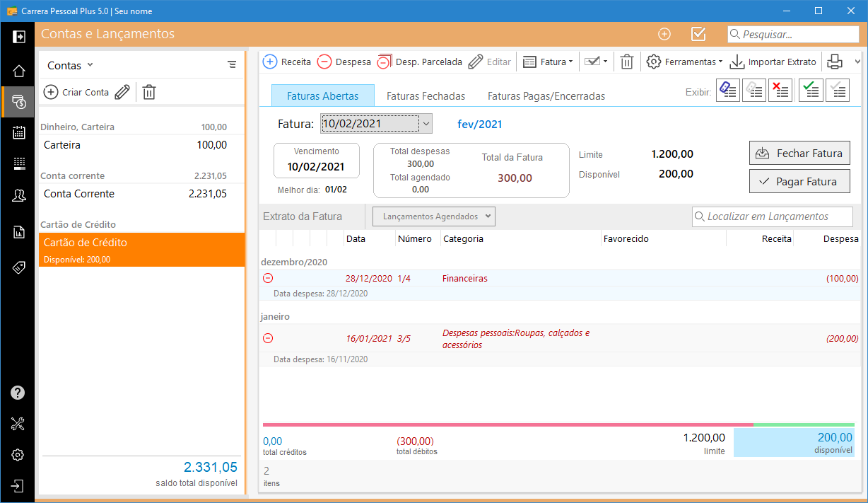The height and width of the screenshot is (503, 868).
Task: Click the Receita plus icon
Action: (x=270, y=62)
